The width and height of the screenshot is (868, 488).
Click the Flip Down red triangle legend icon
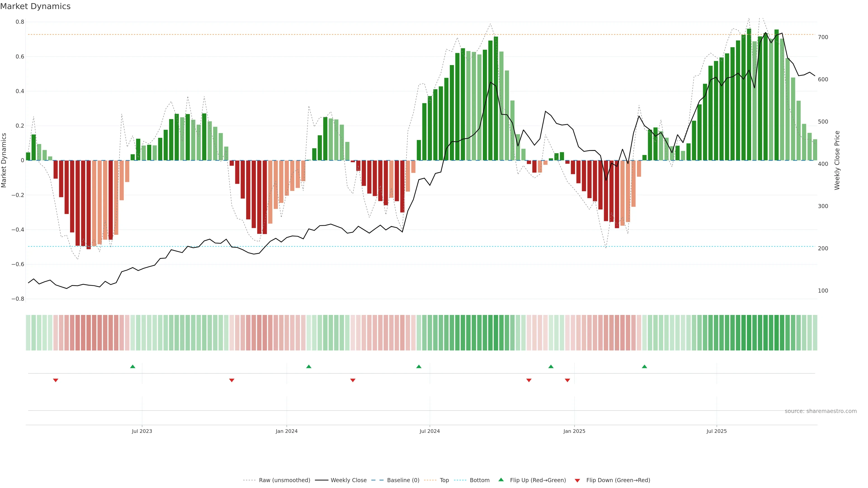click(577, 480)
